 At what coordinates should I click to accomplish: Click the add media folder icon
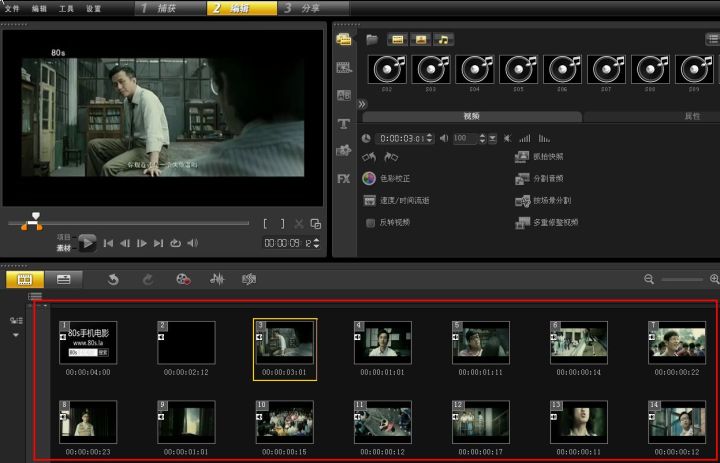(372, 40)
